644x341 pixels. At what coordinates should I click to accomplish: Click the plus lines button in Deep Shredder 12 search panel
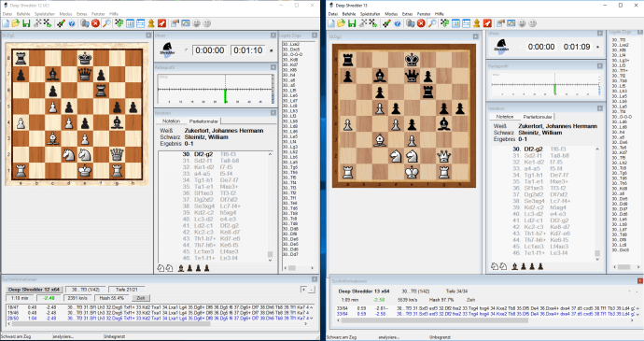coord(303,290)
